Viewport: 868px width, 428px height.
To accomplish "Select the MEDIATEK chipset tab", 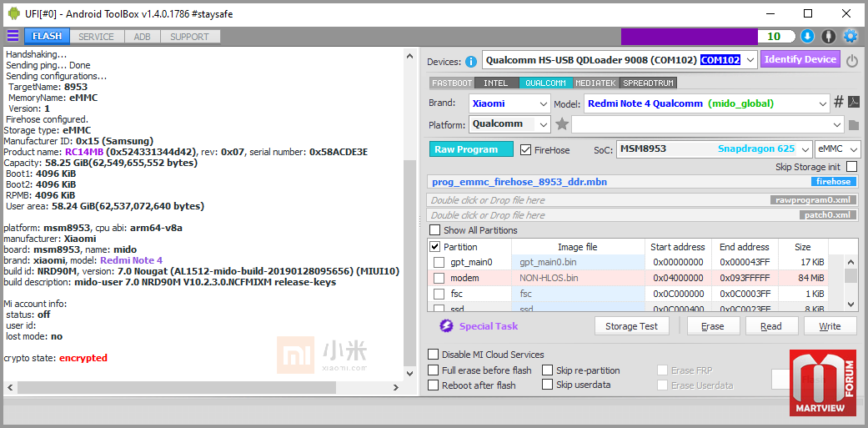I will point(595,83).
